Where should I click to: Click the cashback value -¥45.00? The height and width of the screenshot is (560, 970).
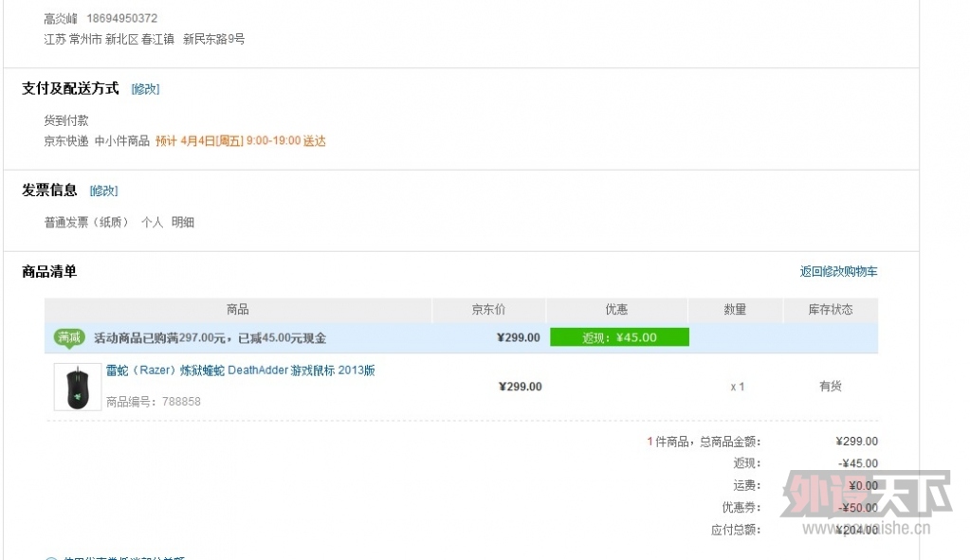click(859, 463)
